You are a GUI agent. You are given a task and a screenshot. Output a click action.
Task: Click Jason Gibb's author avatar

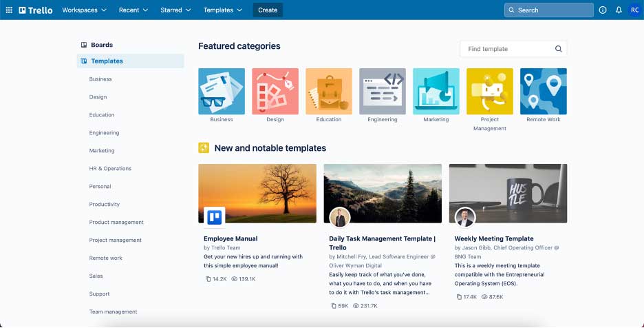click(465, 217)
